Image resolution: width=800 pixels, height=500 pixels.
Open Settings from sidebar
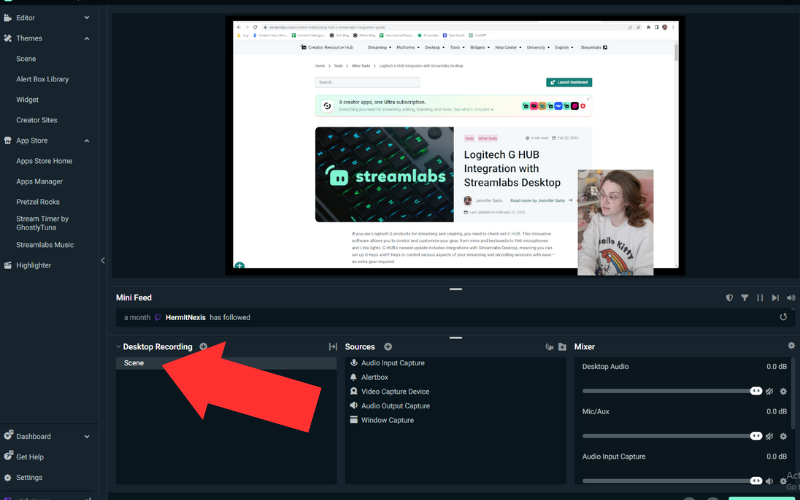point(29,478)
